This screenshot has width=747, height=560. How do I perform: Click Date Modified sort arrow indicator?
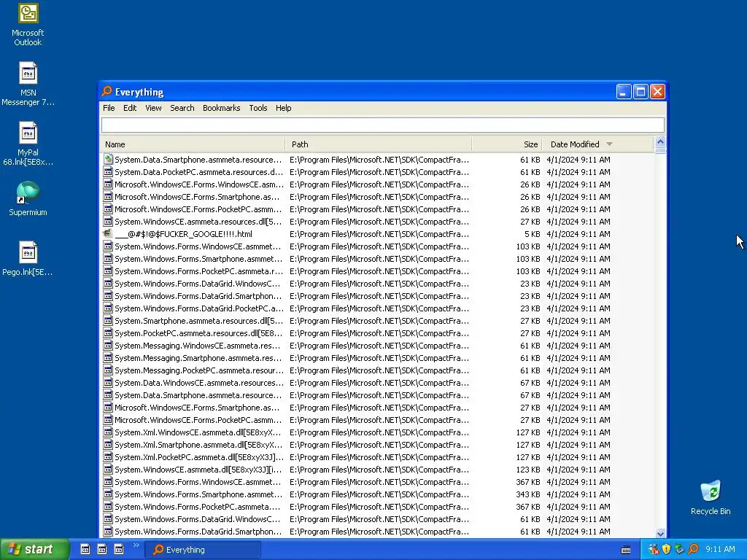coord(609,144)
